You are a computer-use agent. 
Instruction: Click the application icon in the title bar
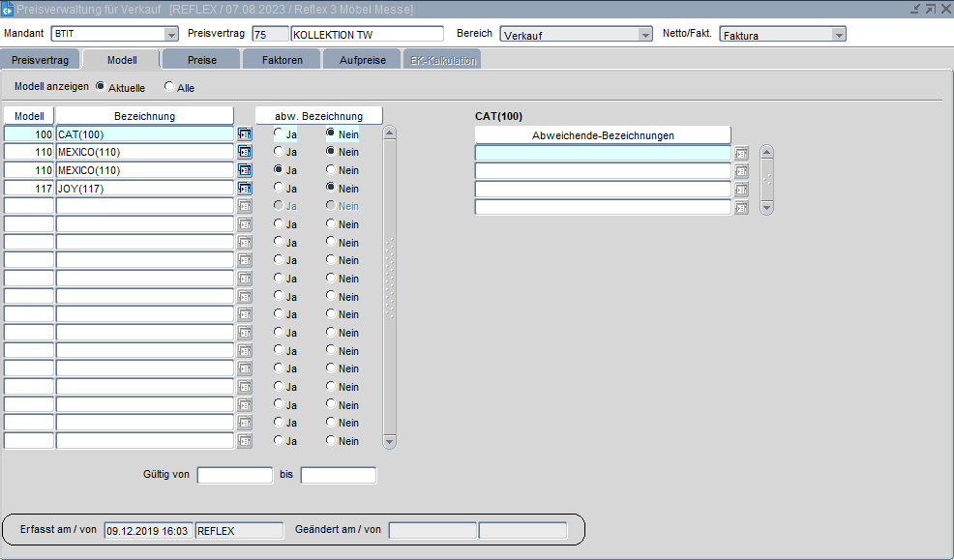pyautogui.click(x=8, y=9)
